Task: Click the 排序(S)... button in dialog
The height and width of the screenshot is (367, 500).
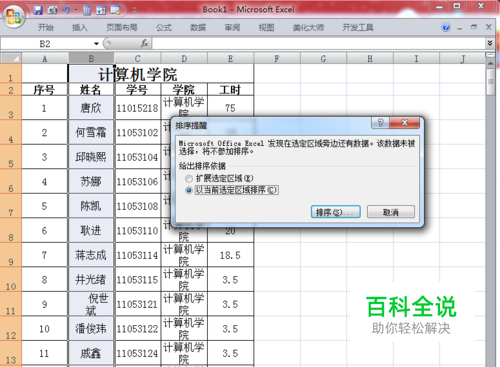Action: pyautogui.click(x=336, y=212)
